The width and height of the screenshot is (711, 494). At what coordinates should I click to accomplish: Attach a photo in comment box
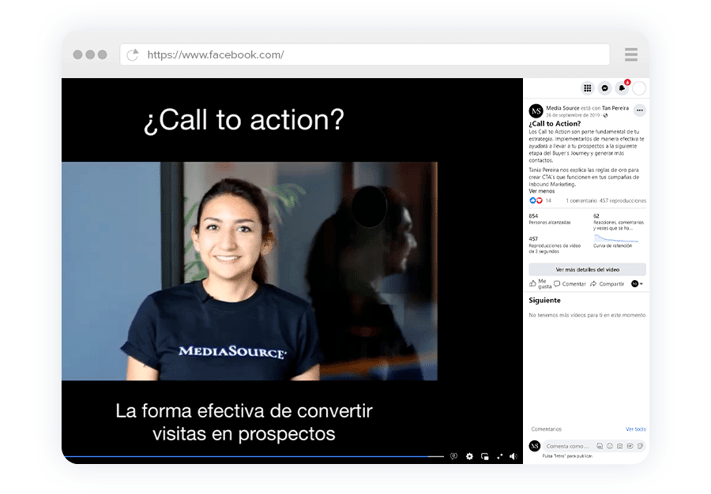[x=620, y=446]
